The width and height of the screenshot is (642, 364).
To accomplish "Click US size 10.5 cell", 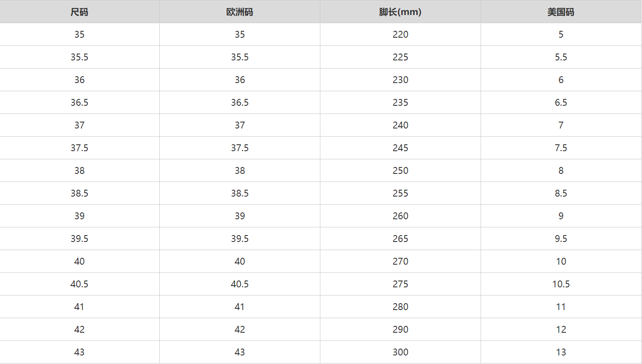I will [561, 284].
